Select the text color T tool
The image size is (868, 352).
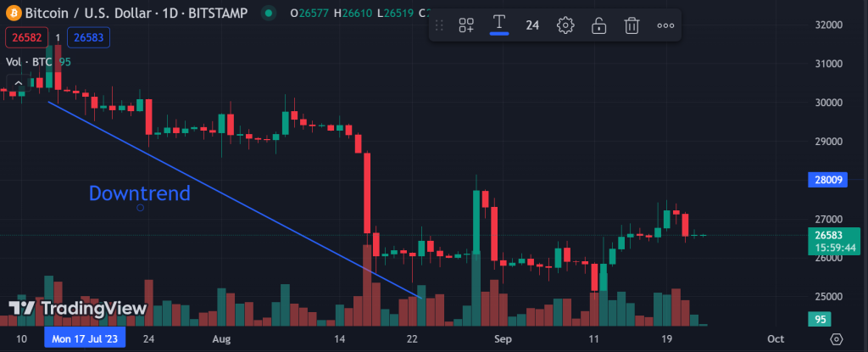pyautogui.click(x=499, y=25)
